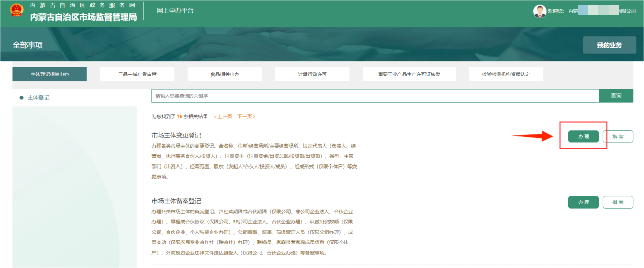Screen dimensions: 644x268
Task: Select the 重要工业产品生产许可证核发 tab
Action: coord(409,74)
